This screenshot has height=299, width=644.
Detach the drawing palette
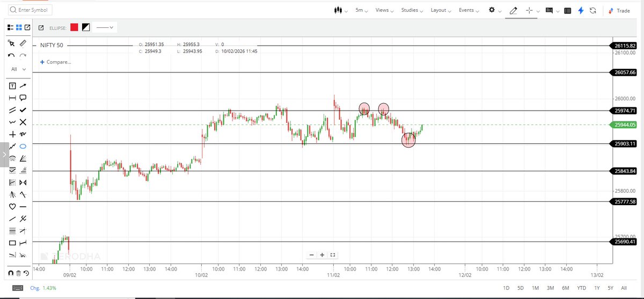tap(27, 27)
